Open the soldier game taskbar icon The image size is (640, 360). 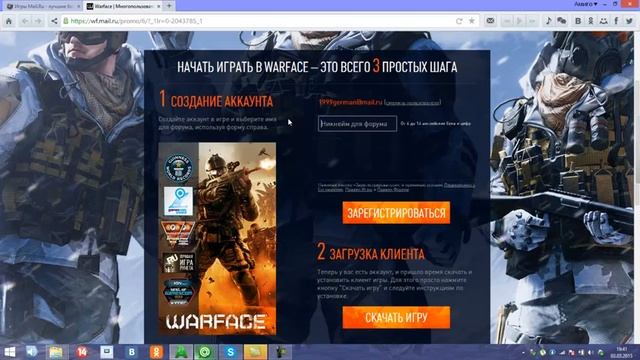point(280,352)
